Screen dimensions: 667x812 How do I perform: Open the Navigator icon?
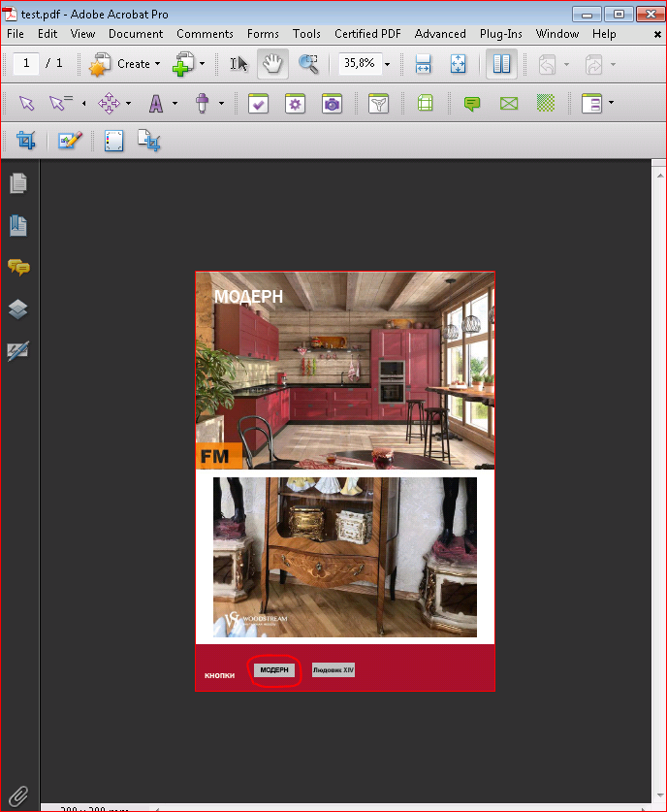378,104
